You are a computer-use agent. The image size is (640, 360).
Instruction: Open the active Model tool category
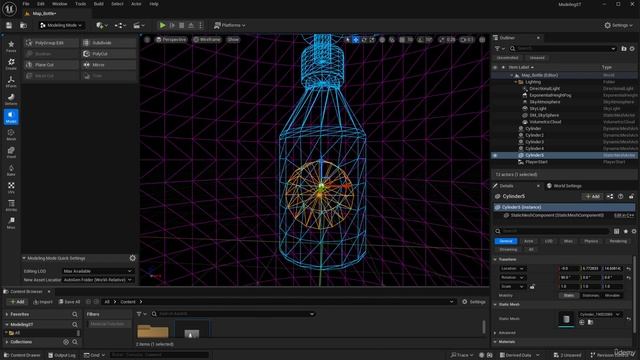(x=11, y=117)
